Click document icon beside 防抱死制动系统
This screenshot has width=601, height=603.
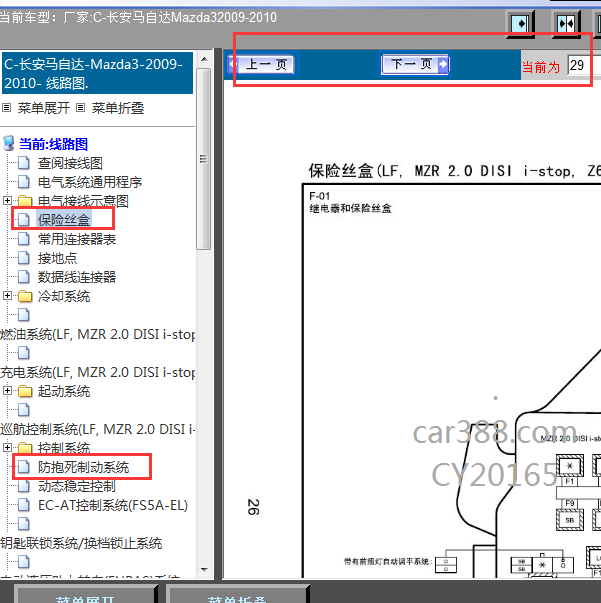(24, 467)
